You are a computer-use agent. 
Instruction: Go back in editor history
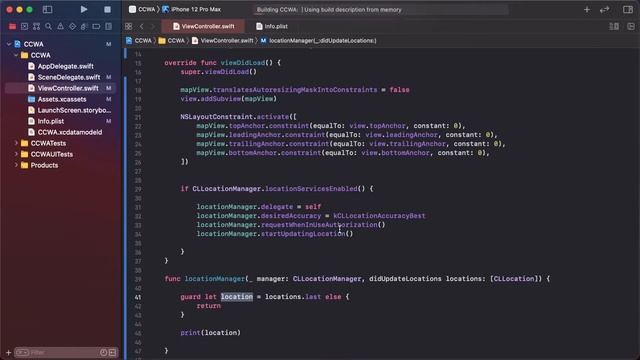coord(142,26)
